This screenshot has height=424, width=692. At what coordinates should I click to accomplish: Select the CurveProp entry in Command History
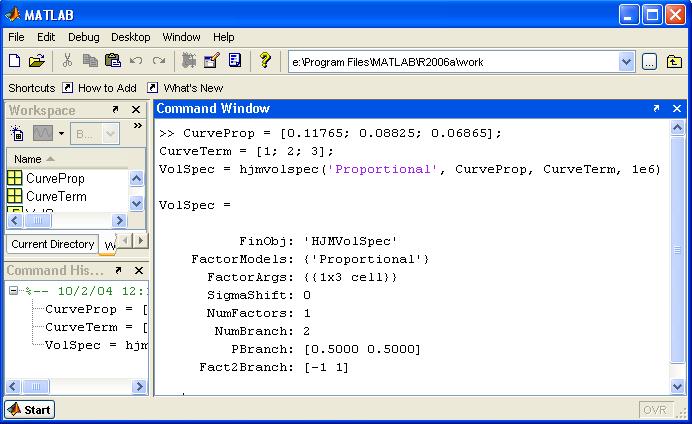click(96, 309)
